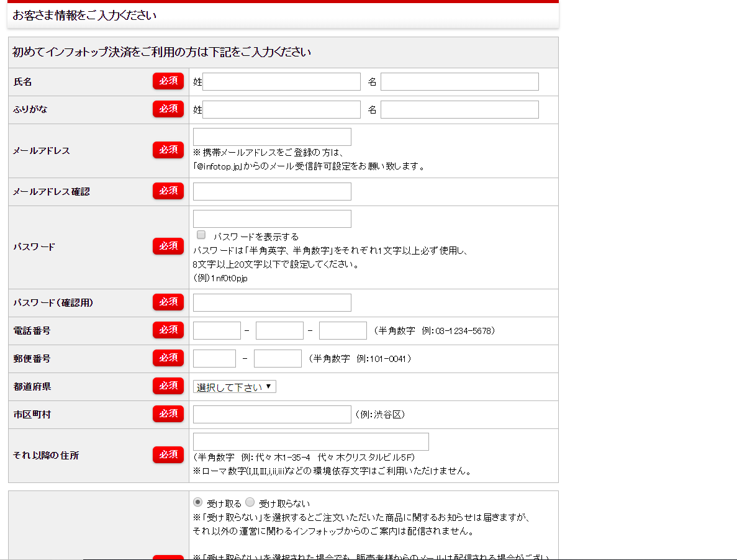Click the 都道府県 row label
737x560 pixels.
pyautogui.click(x=32, y=387)
